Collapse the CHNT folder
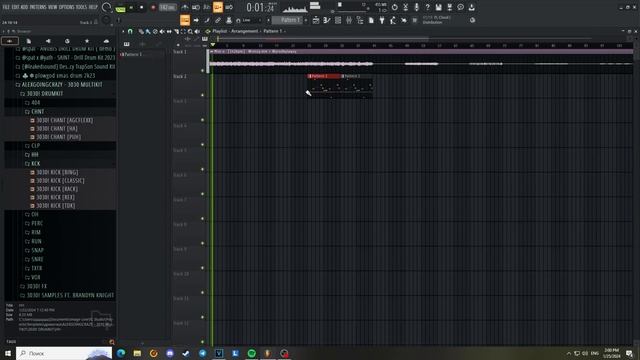This screenshot has width=640, height=360. click(x=38, y=111)
